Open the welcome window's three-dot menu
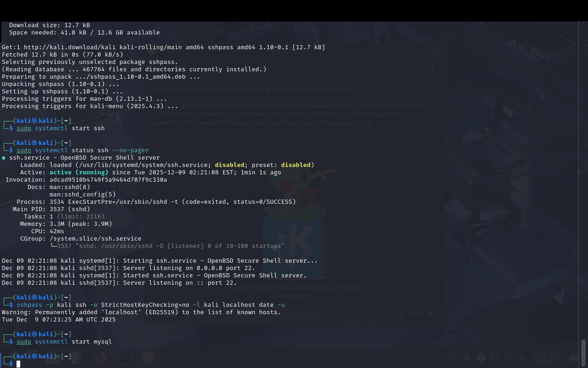This screenshot has height=368, width=588. (x=433, y=68)
